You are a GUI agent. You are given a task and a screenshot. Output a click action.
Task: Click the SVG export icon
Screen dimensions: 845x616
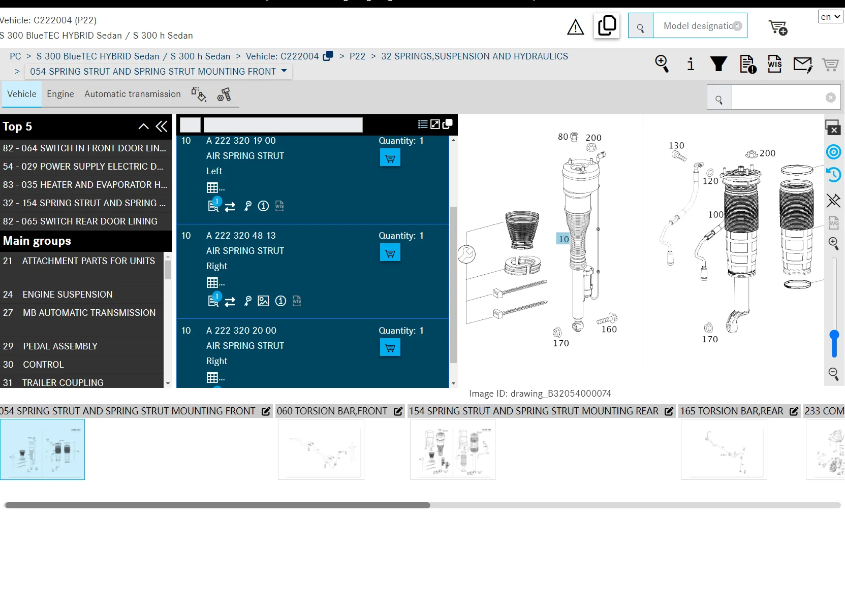833,223
